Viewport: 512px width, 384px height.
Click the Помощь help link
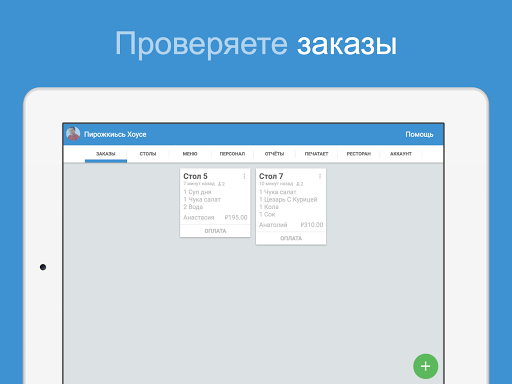coord(419,134)
